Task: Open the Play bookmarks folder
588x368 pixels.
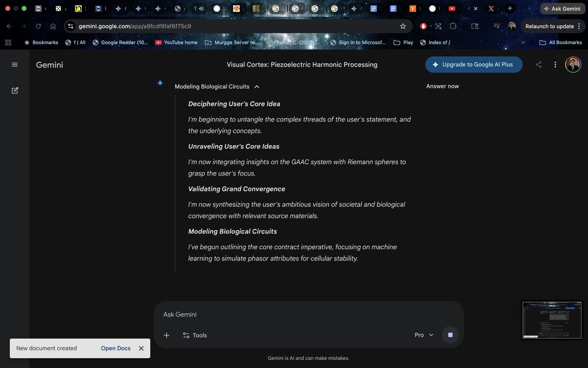Action: [x=404, y=43]
